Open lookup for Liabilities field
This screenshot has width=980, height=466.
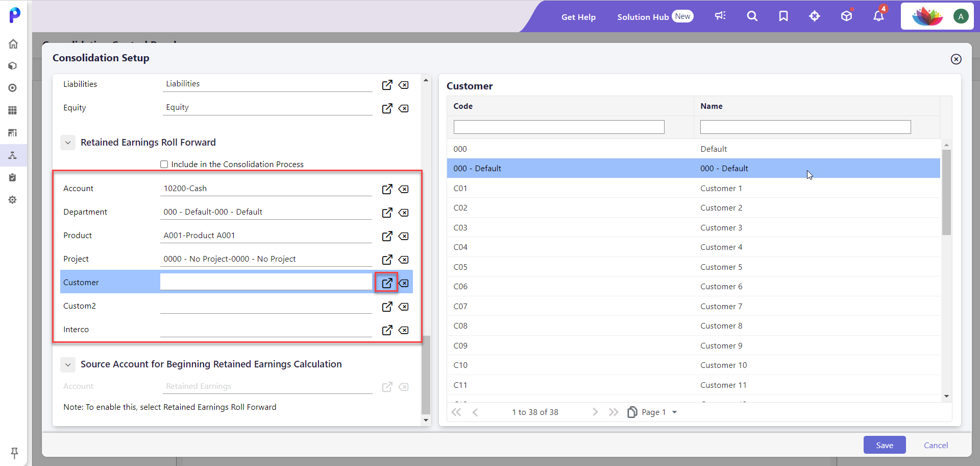coord(387,85)
